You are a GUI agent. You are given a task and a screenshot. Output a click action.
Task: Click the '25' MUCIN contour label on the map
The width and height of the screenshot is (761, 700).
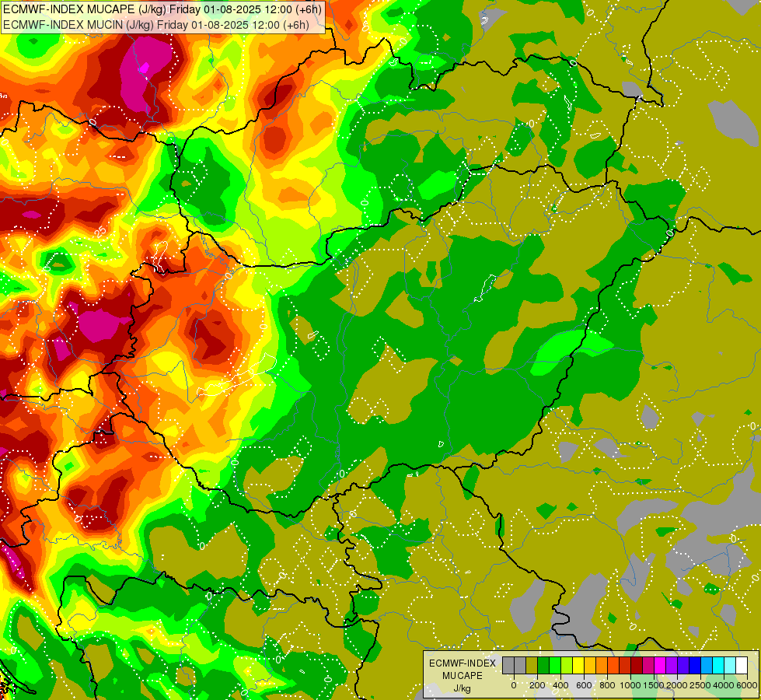click(x=100, y=231)
